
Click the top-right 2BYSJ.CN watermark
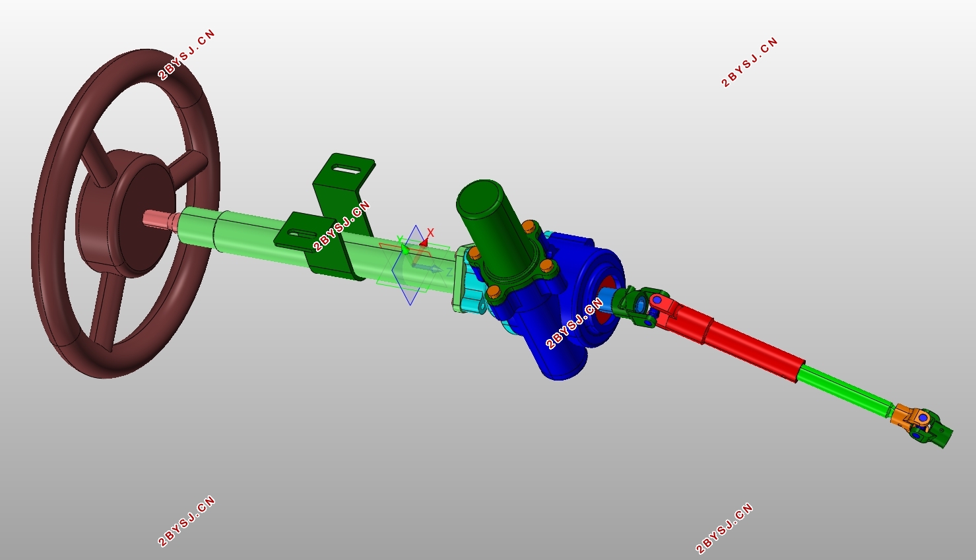click(x=750, y=63)
